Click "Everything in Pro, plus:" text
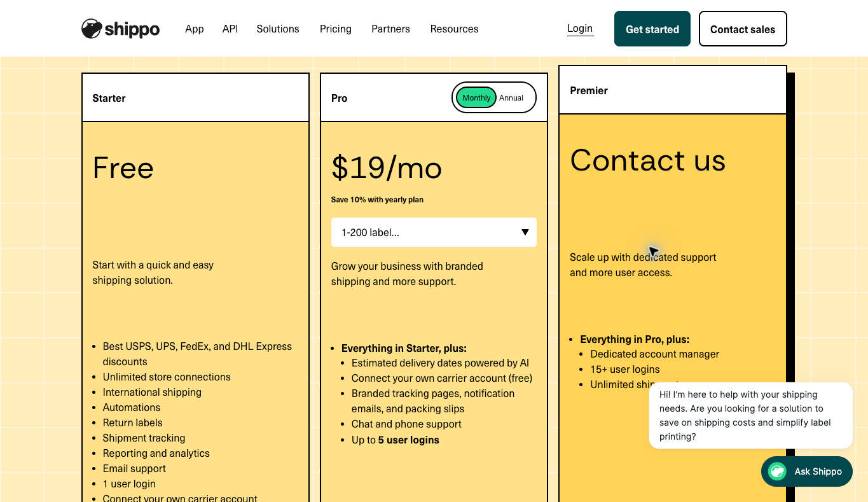 coord(635,339)
